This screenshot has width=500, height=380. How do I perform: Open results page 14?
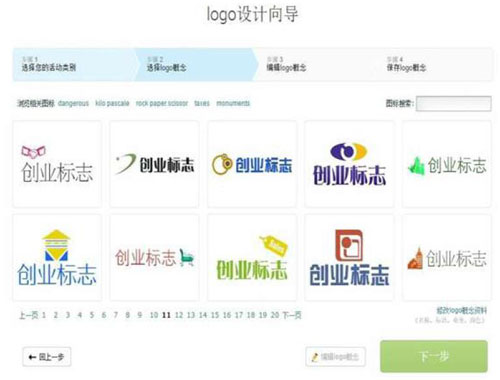(203, 315)
